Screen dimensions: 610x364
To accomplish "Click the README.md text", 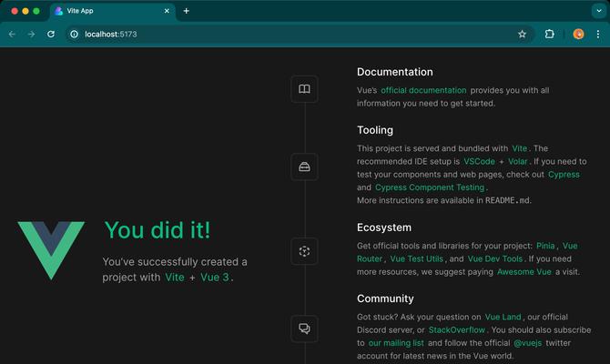I will [507, 200].
